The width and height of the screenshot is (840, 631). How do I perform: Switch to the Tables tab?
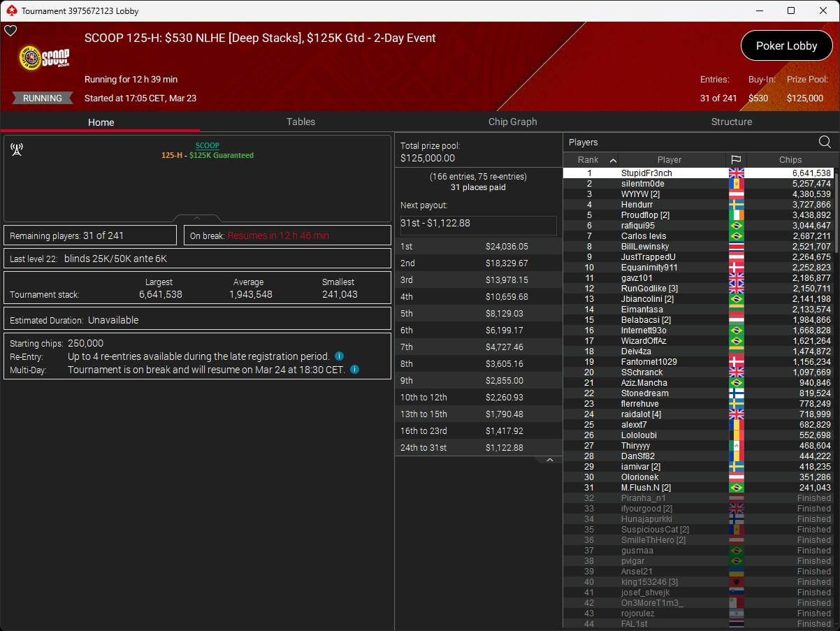[300, 122]
